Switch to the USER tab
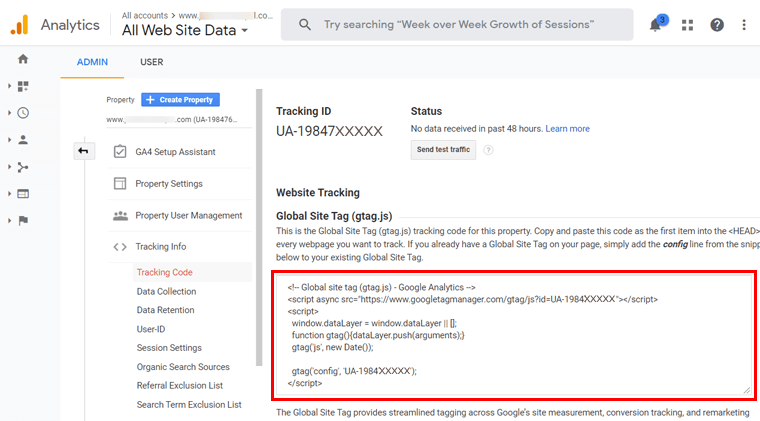 click(x=151, y=62)
